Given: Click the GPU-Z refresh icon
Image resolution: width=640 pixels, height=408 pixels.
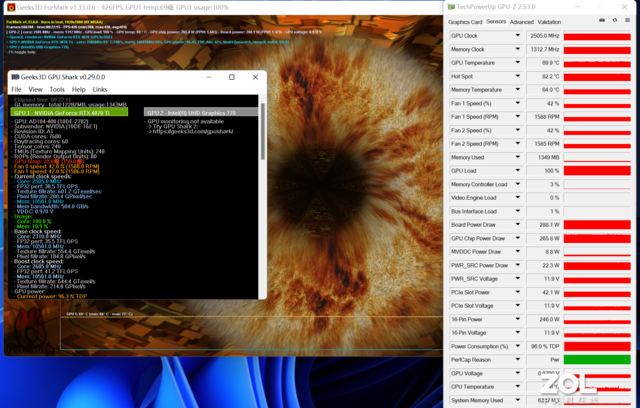Looking at the screenshot, I should coord(616,21).
